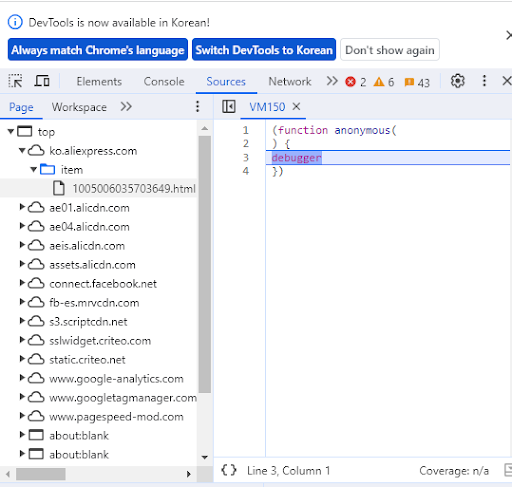Image resolution: width=512 pixels, height=487 pixels.
Task: Expand assets.alicdn.com node
Action: coord(22,264)
